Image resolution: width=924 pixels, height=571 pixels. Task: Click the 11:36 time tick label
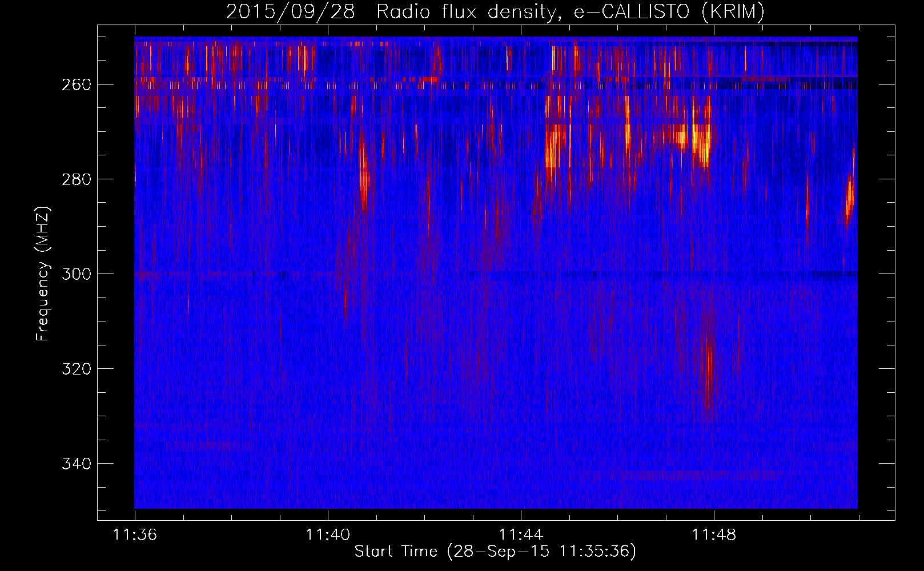coord(135,535)
